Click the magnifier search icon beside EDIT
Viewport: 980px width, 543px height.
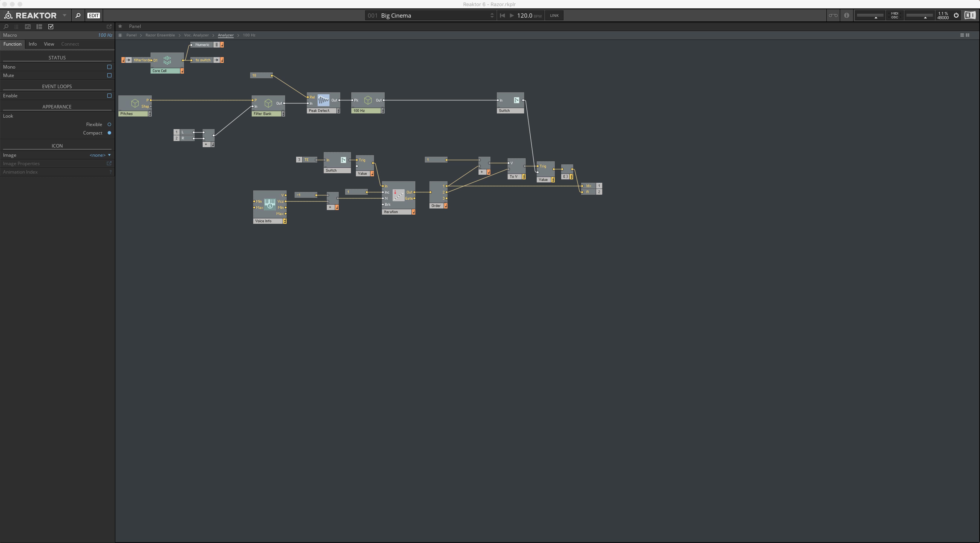click(78, 16)
